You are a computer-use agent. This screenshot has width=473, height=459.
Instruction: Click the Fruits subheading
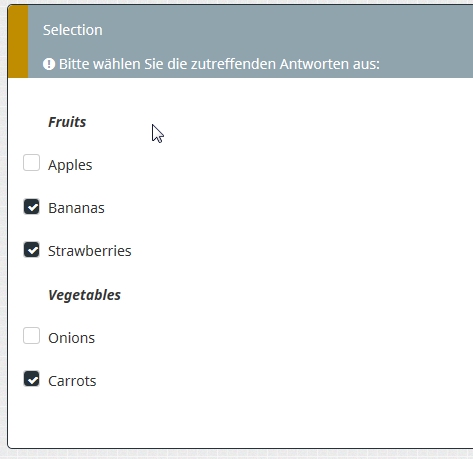click(x=67, y=122)
